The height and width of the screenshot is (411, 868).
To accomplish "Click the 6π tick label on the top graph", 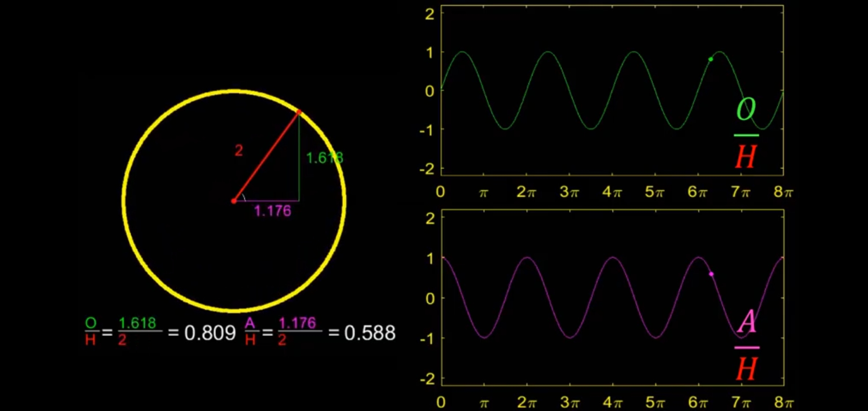I will pyautogui.click(x=697, y=192).
